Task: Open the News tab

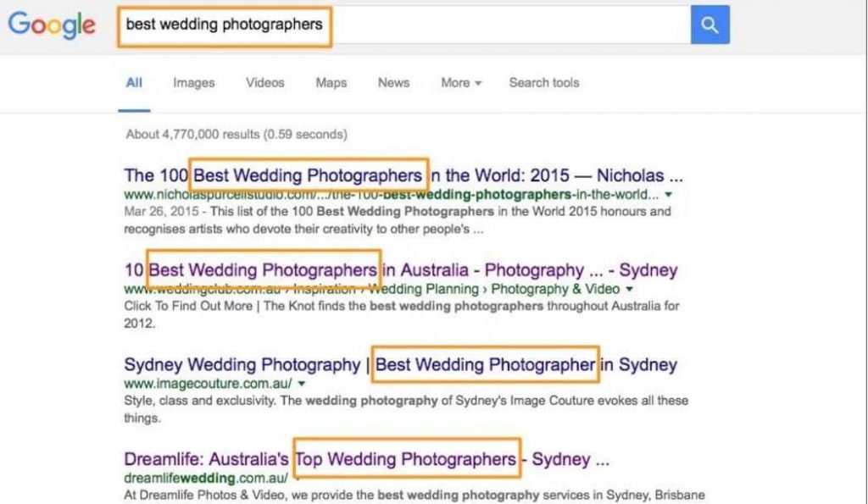Action: pos(393,83)
